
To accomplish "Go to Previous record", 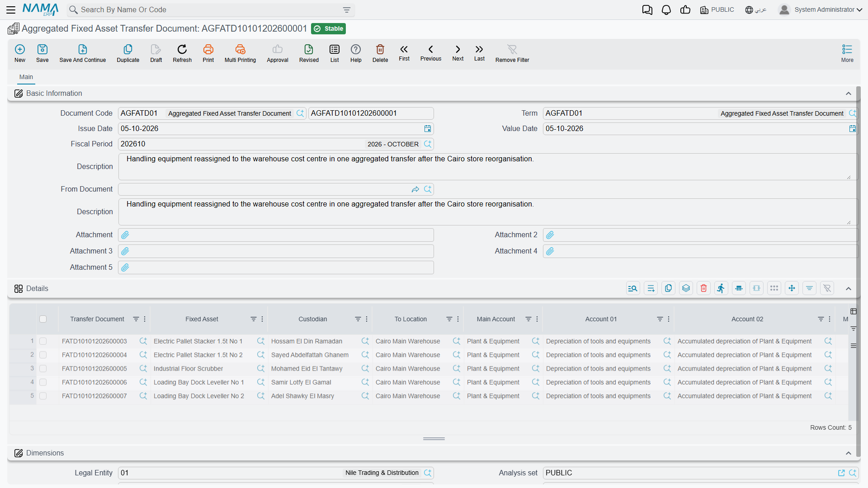I will [x=431, y=52].
